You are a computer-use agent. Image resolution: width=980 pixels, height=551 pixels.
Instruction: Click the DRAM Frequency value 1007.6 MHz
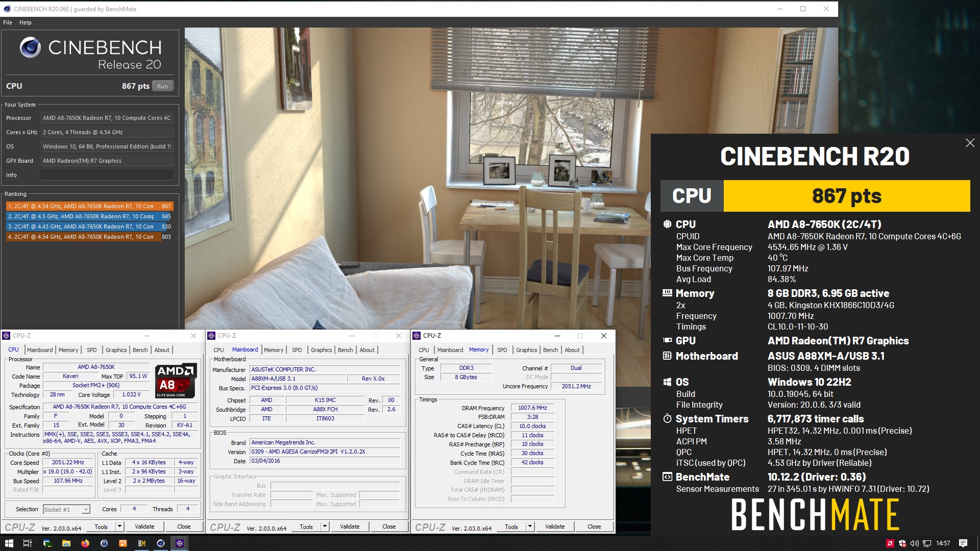pyautogui.click(x=532, y=408)
